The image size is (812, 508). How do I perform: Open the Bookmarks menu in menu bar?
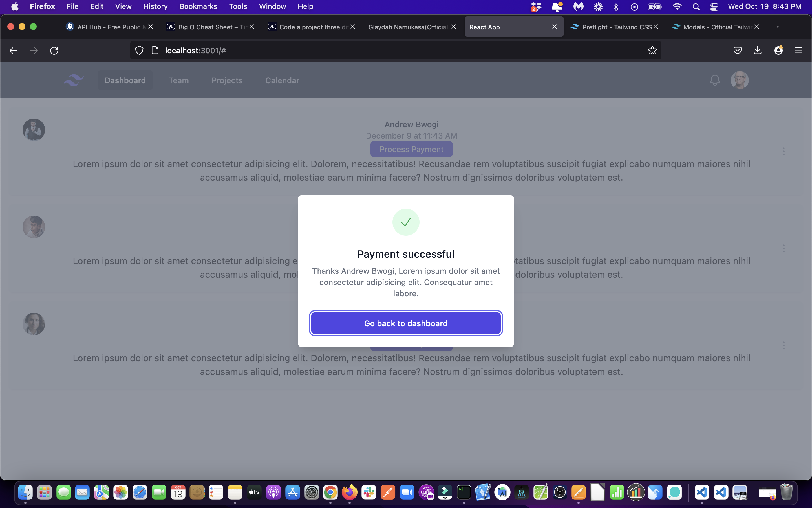pos(198,6)
